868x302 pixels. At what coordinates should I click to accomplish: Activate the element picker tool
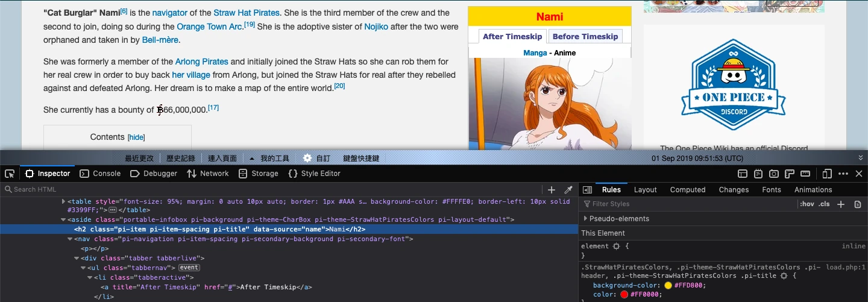coord(10,174)
